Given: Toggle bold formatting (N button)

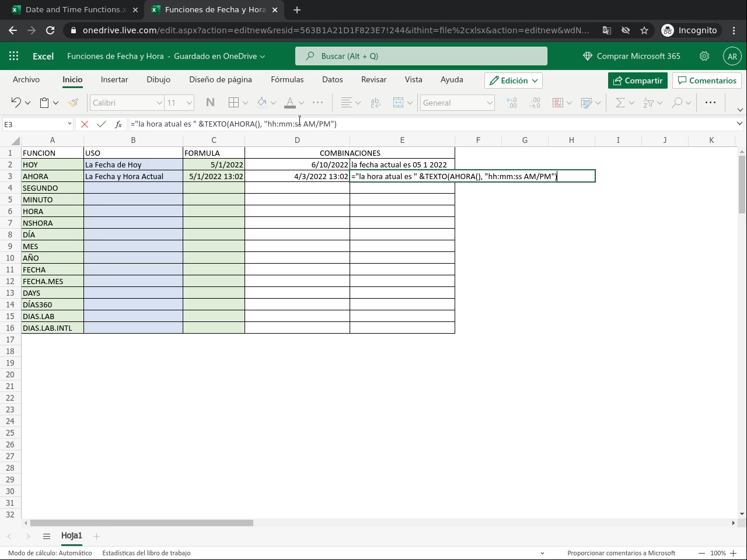Looking at the screenshot, I should click(210, 103).
